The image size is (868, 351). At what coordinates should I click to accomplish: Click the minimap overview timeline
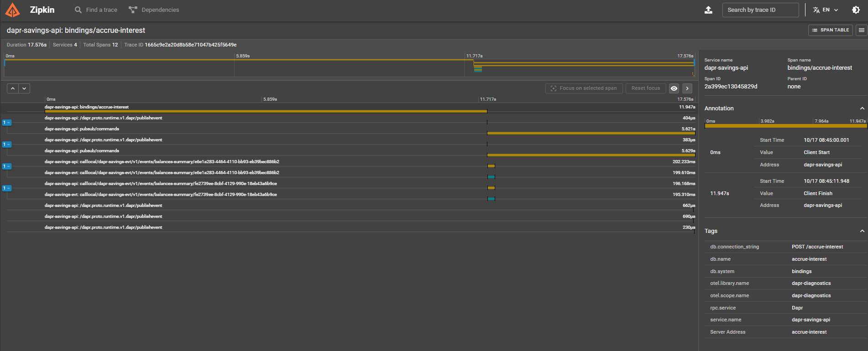pyautogui.click(x=349, y=67)
